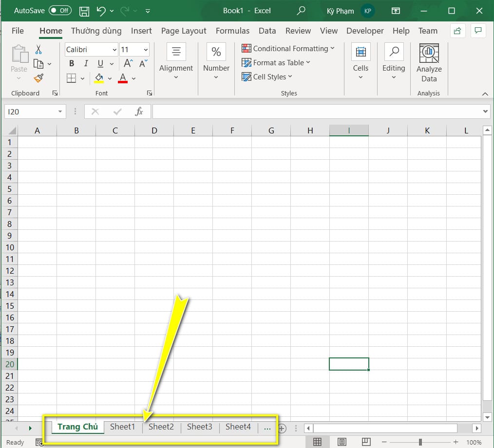Select the Bold formatting icon
Screen dimensions: 494x448
tap(71, 63)
